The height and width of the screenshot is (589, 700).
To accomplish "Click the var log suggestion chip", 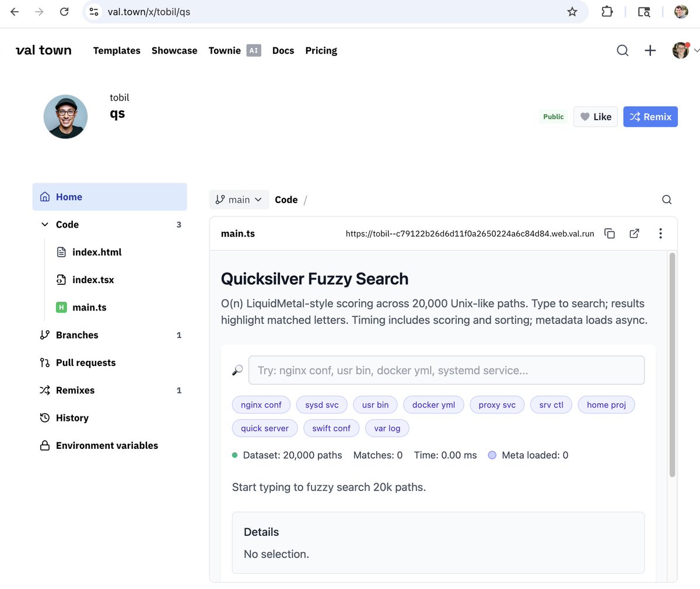I will 387,428.
